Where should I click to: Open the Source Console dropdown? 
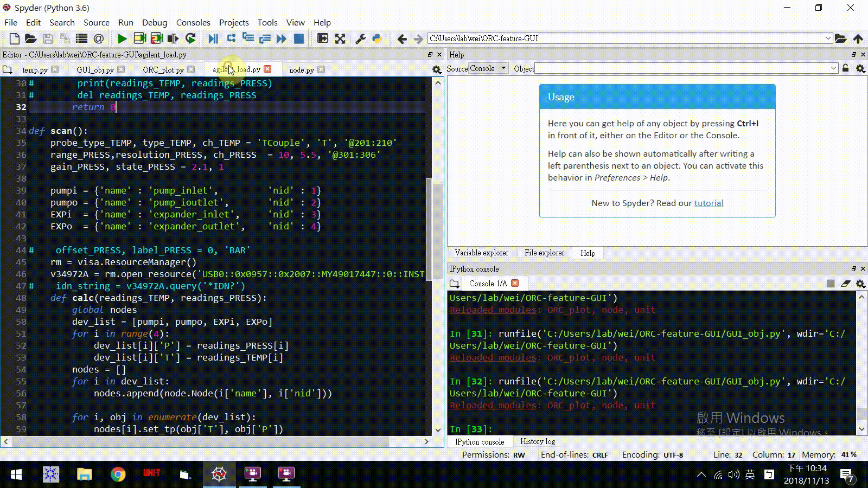click(488, 68)
